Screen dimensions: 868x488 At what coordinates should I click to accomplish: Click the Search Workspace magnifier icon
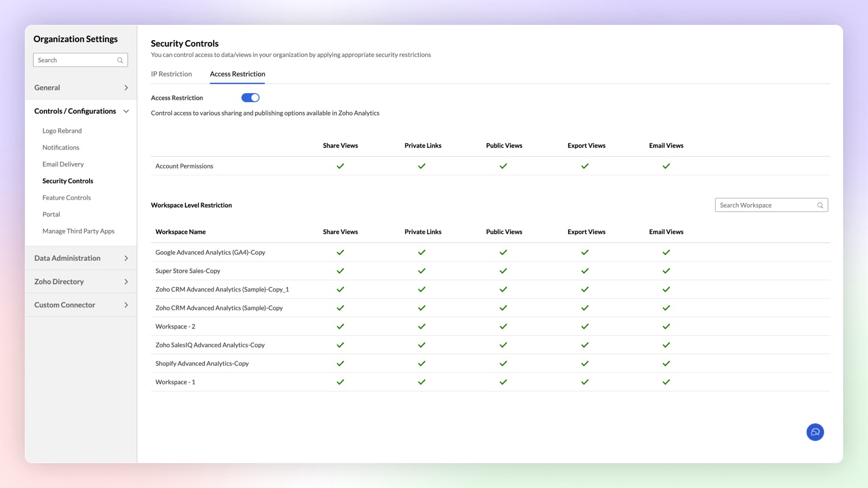pos(820,205)
